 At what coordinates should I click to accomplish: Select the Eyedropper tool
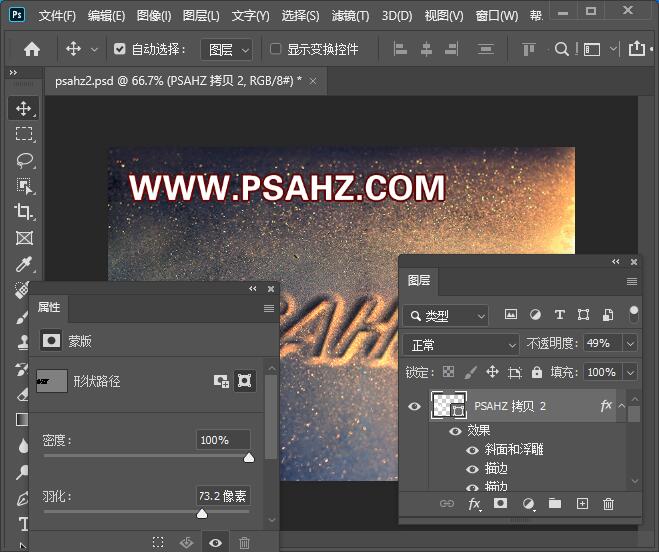pos(24,264)
